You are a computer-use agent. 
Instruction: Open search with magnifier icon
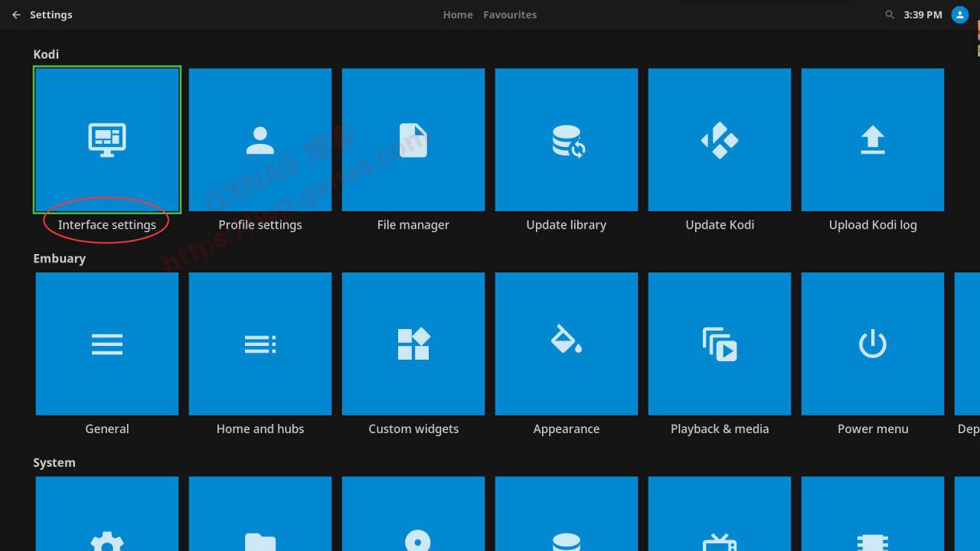[890, 15]
